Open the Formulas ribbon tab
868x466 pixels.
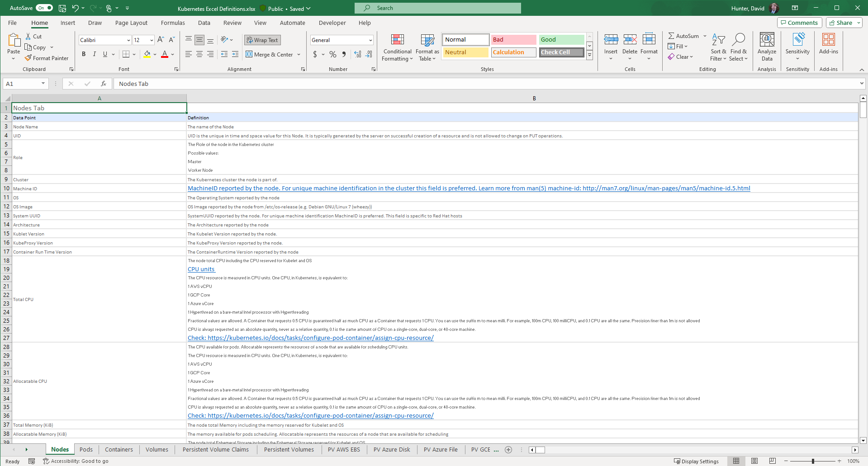coord(173,23)
